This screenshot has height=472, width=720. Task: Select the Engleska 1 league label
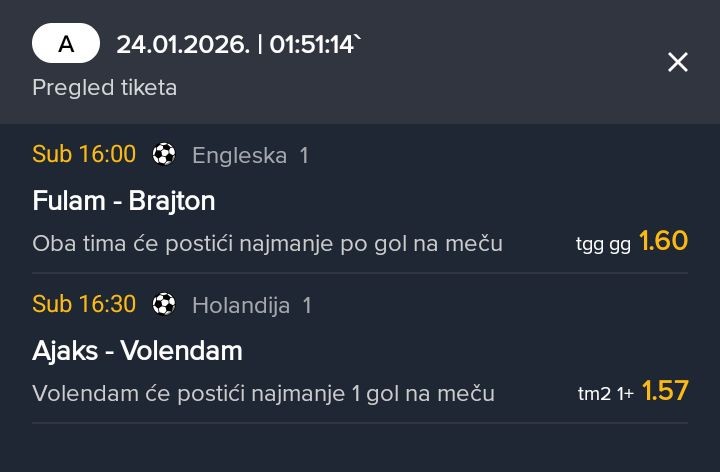[x=250, y=155]
